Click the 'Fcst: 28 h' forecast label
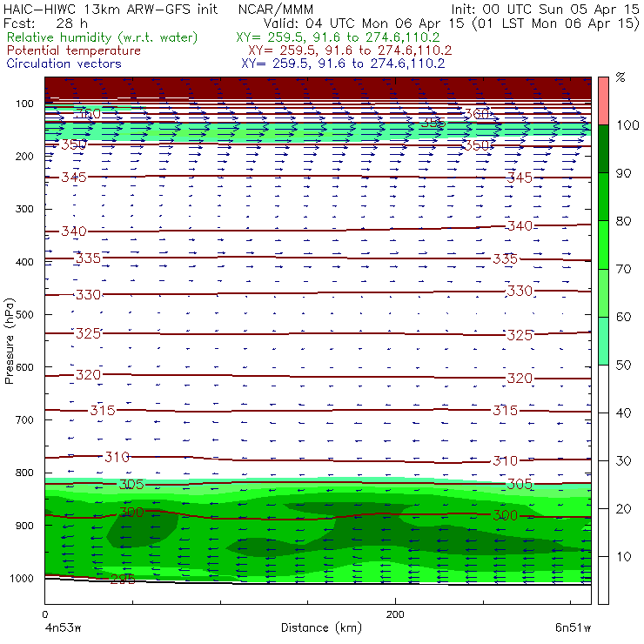The image size is (644, 644). pyautogui.click(x=45, y=23)
